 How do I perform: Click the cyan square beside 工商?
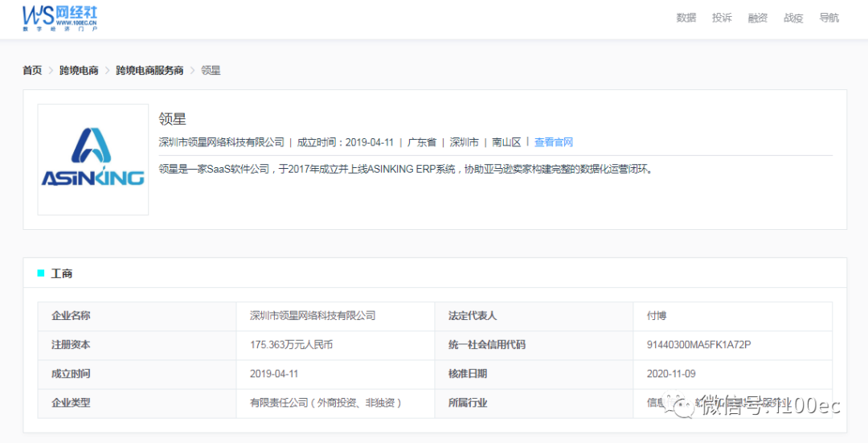[x=41, y=273]
